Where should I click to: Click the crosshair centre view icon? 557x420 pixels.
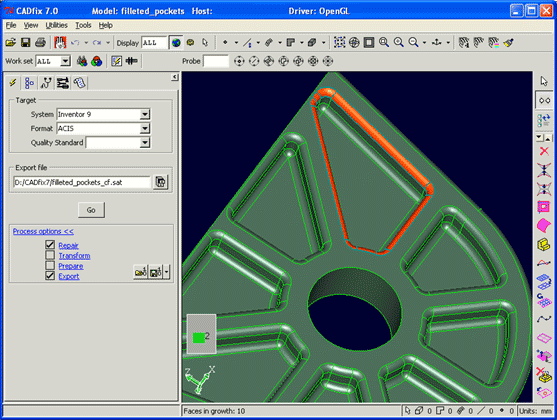354,43
